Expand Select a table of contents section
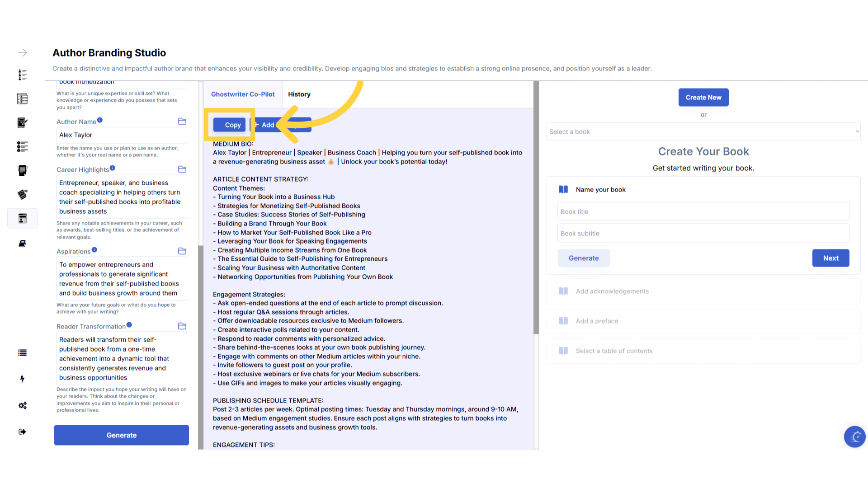 pos(614,351)
